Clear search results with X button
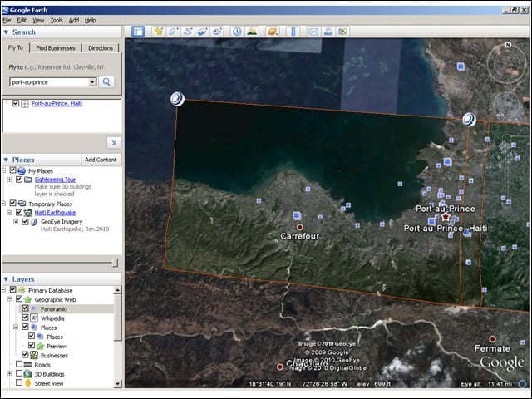The width and height of the screenshot is (532, 399). [x=114, y=143]
